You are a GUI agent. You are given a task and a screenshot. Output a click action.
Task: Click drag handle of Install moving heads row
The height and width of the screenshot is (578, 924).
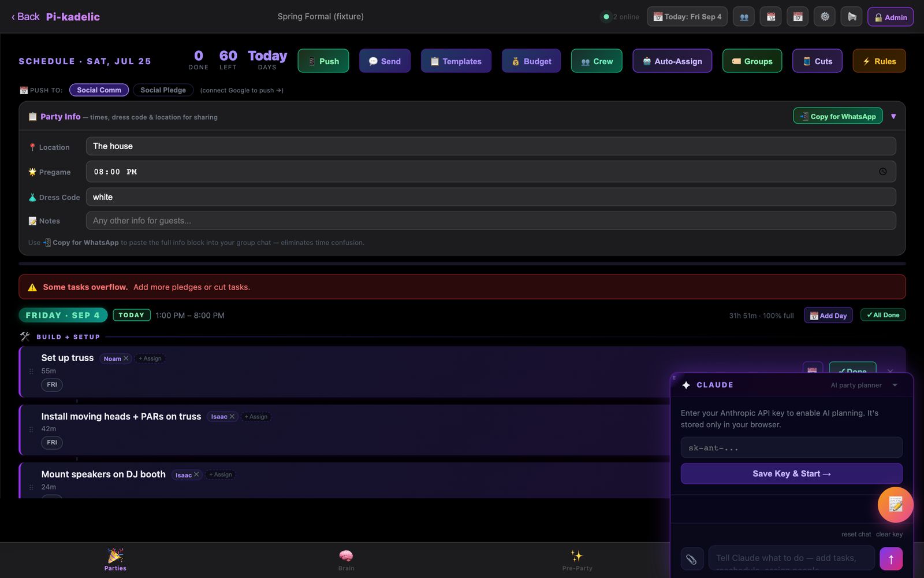pos(31,429)
